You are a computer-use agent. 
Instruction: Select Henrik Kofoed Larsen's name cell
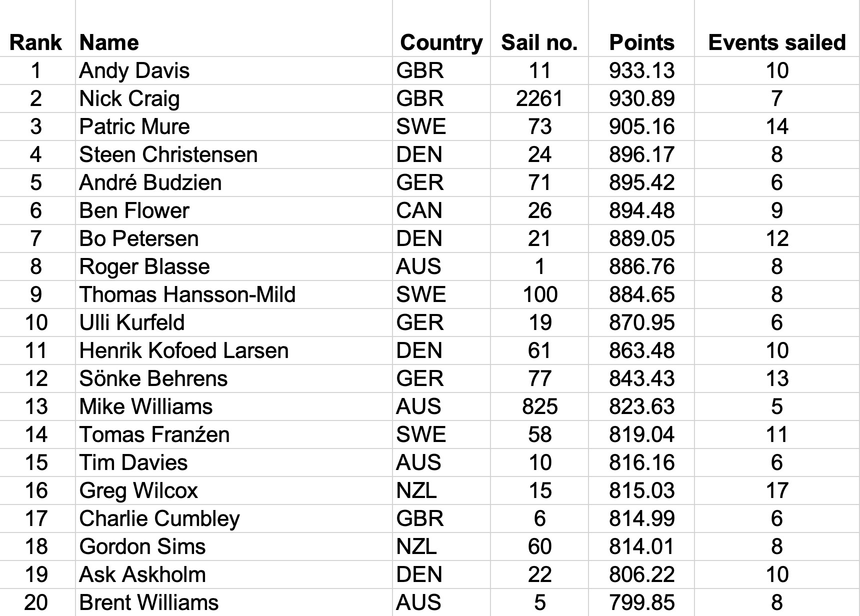(x=184, y=350)
